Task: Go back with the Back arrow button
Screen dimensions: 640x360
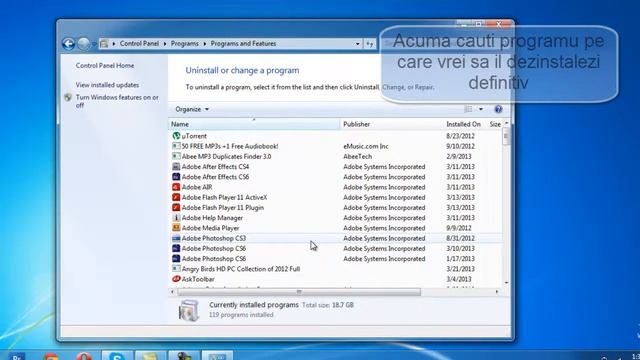Action: point(68,43)
